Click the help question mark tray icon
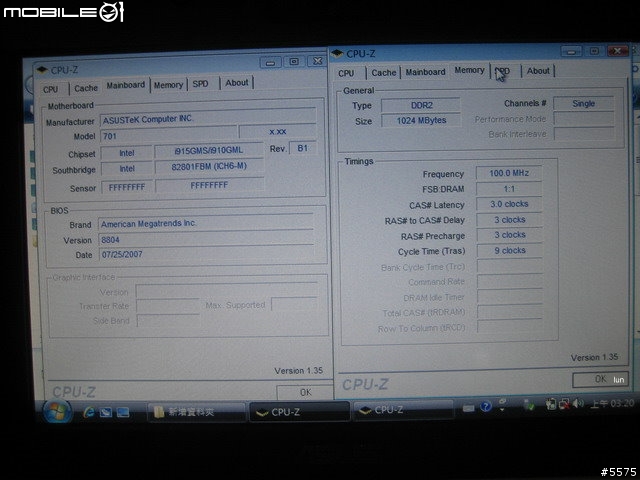 pos(486,407)
